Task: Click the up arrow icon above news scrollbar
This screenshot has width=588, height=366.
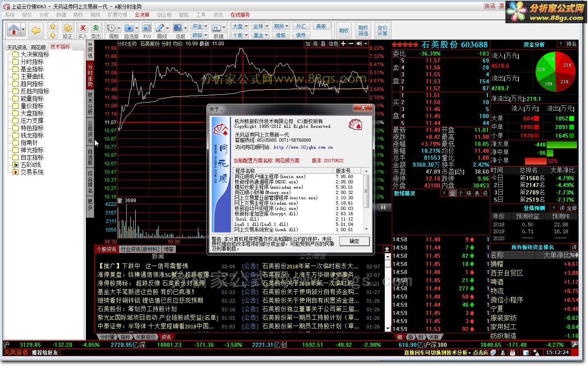Action: (386, 249)
